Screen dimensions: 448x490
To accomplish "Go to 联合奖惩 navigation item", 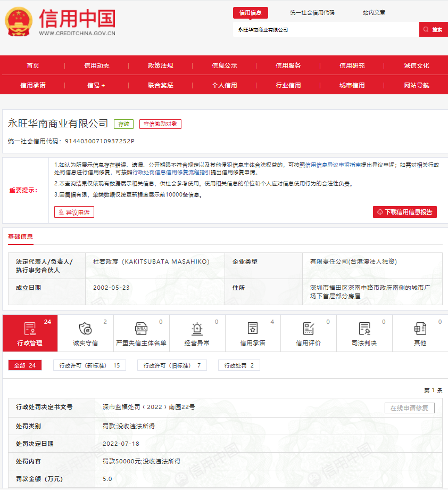I will 161,85.
